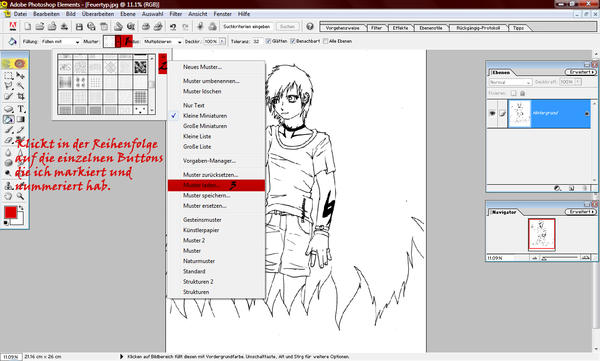The height and width of the screenshot is (361, 600).
Task: Select the Blur droplet tool
Action: [8, 152]
